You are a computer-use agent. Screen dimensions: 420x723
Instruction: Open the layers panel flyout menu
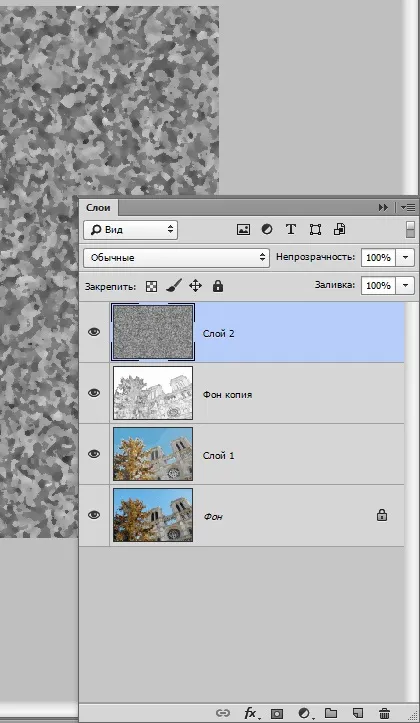[x=408, y=207]
